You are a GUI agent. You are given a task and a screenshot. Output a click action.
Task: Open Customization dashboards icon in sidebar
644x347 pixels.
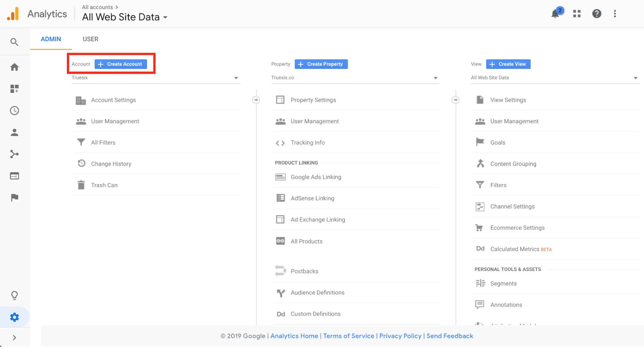pyautogui.click(x=14, y=89)
